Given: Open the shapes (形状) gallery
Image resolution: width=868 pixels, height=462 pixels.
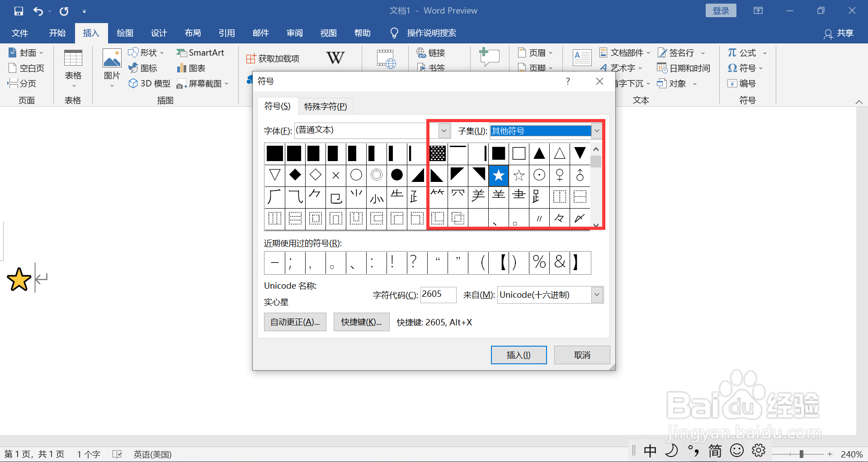Looking at the screenshot, I should pos(146,53).
